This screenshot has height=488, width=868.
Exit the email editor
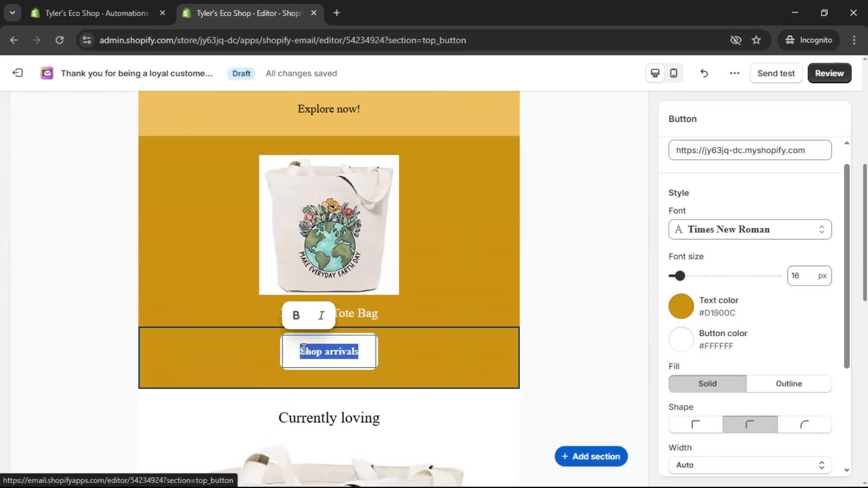click(x=17, y=73)
